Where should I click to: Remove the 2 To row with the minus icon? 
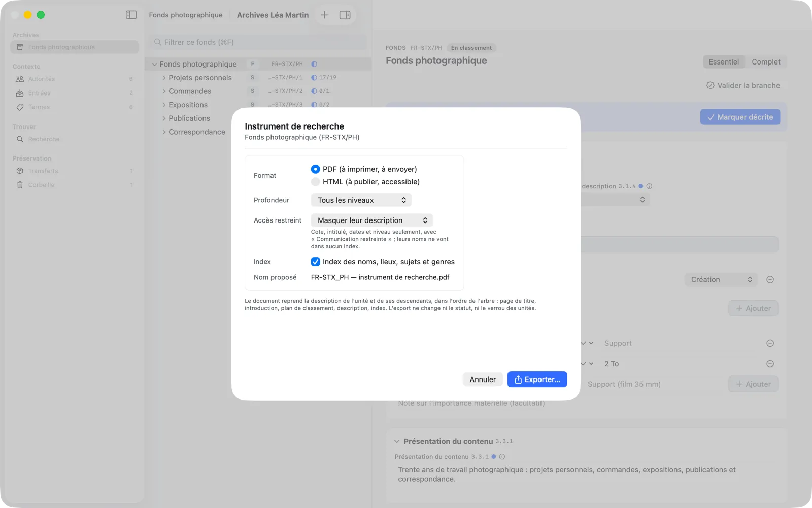[x=770, y=364]
